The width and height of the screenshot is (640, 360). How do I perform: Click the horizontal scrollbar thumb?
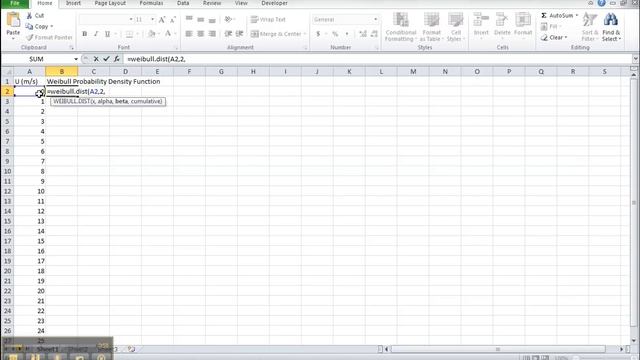pos(498,349)
